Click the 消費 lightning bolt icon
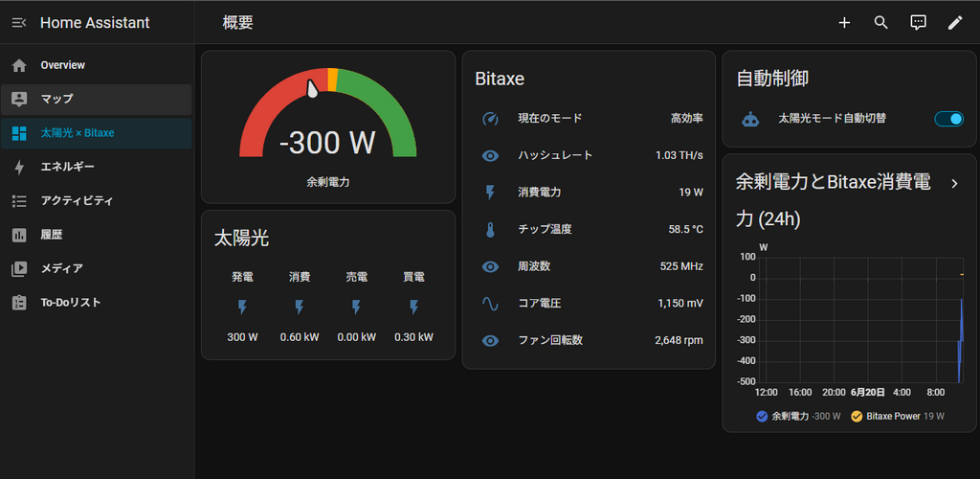 pos(300,307)
